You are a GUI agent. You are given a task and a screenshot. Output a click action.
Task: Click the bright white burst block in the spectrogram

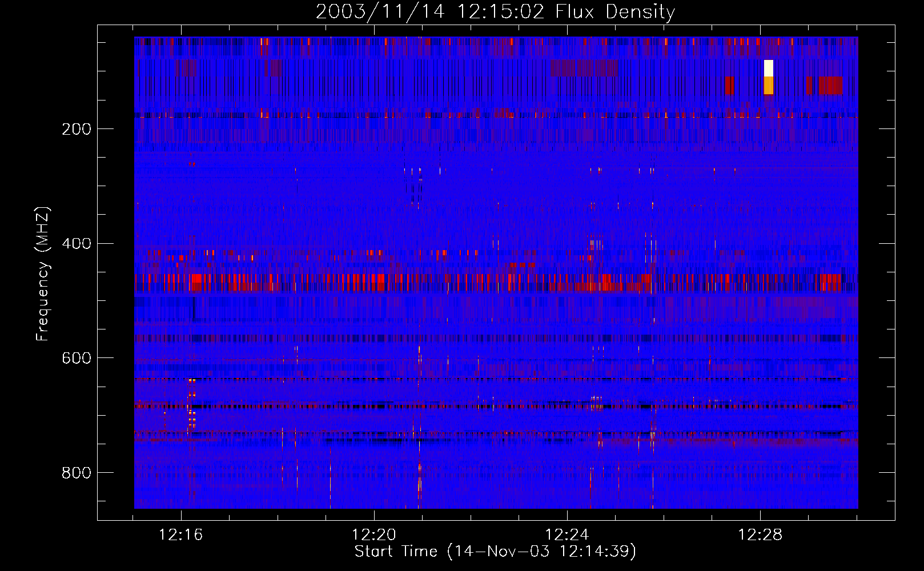click(x=769, y=68)
